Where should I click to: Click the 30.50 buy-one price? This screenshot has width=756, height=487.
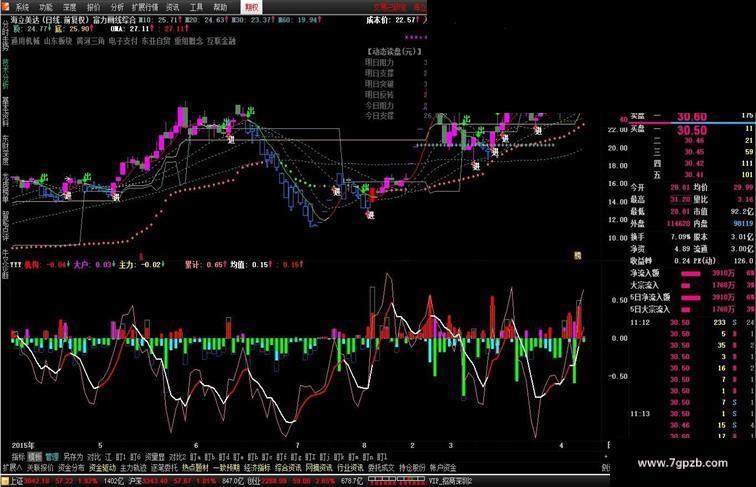[x=692, y=130]
